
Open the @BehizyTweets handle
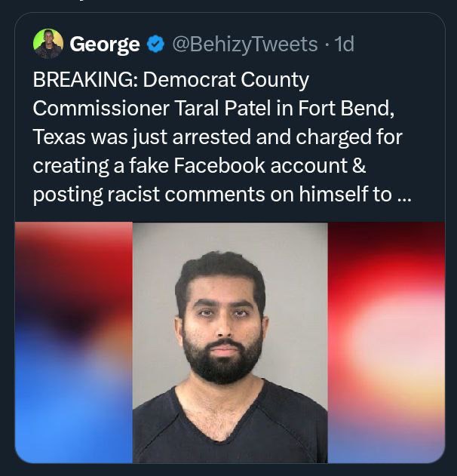tap(245, 45)
